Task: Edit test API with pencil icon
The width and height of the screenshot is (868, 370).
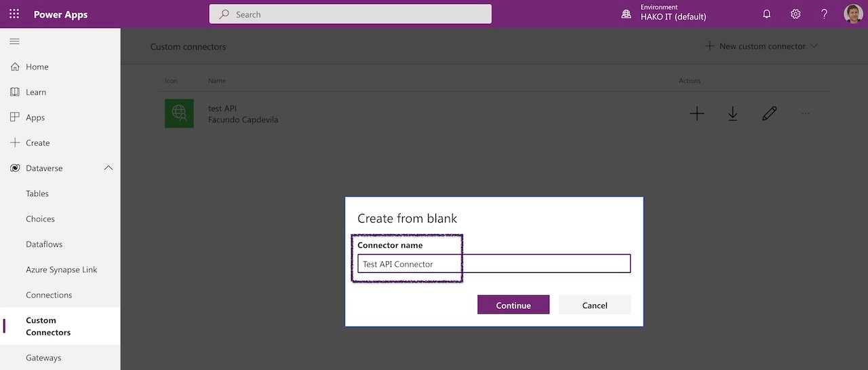Action: click(x=769, y=114)
